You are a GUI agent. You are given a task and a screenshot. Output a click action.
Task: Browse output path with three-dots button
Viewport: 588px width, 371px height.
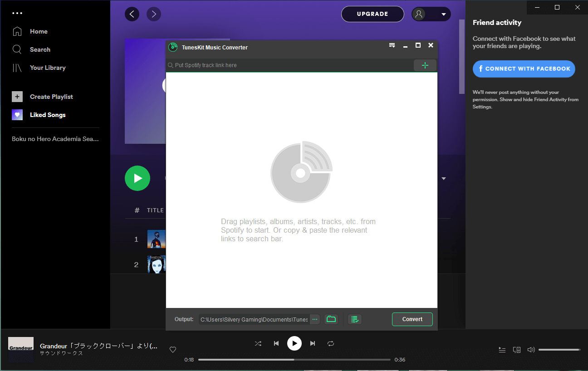315,319
